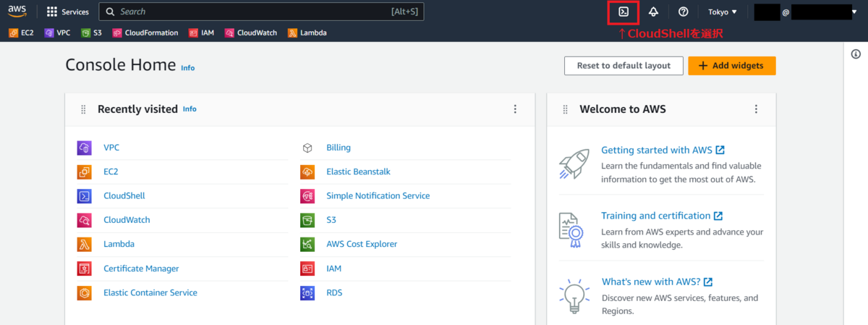Image resolution: width=868 pixels, height=325 pixels.
Task: Open CloudWatch from the favorites bar
Action: [x=251, y=33]
